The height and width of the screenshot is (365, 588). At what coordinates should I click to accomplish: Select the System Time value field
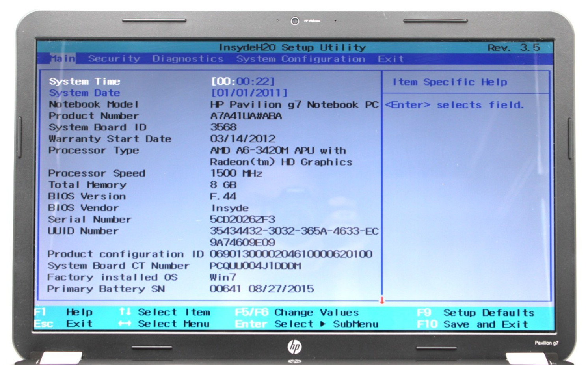coord(243,81)
